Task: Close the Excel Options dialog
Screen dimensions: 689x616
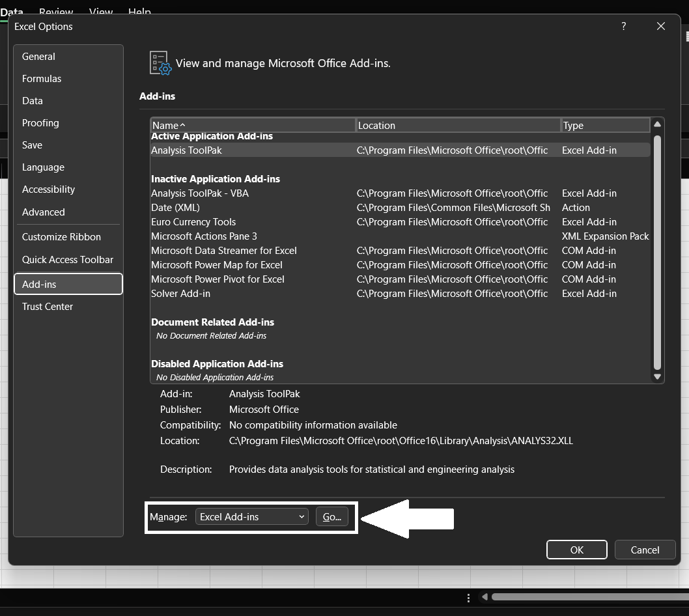Action: (x=661, y=26)
